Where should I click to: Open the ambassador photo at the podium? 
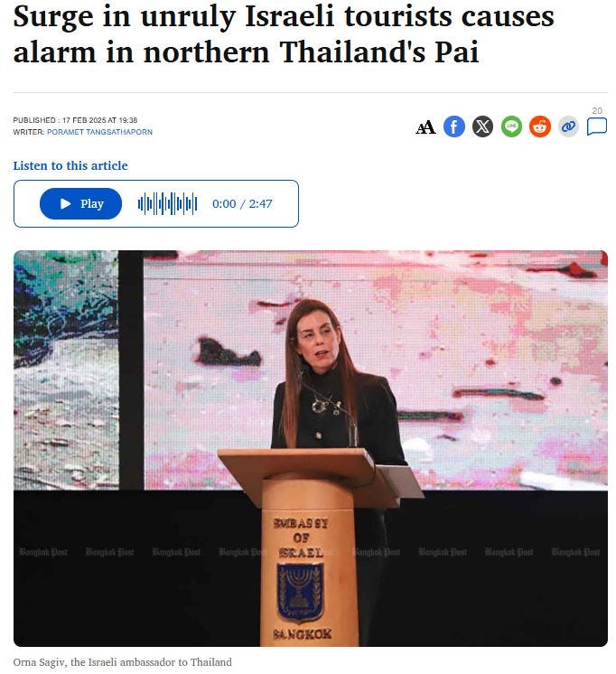point(311,448)
